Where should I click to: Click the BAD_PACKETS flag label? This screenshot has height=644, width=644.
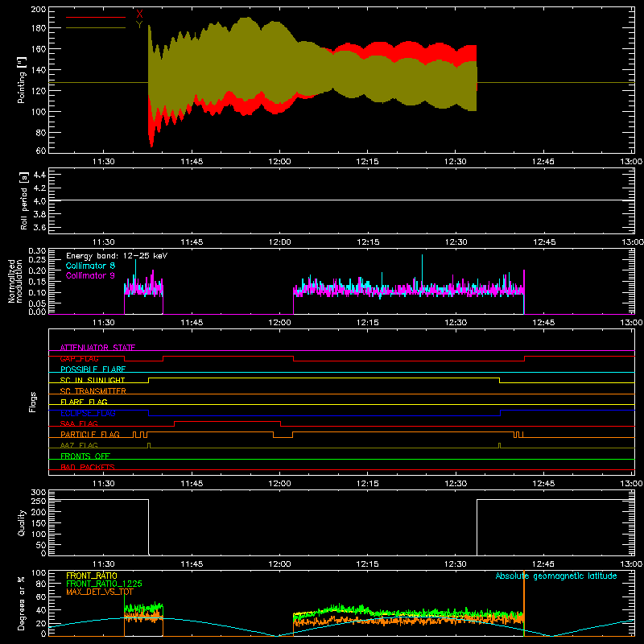(x=88, y=467)
